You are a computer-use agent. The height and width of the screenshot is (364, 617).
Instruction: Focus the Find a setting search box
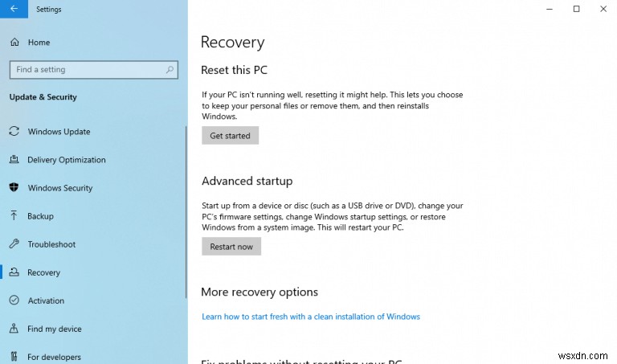click(94, 70)
